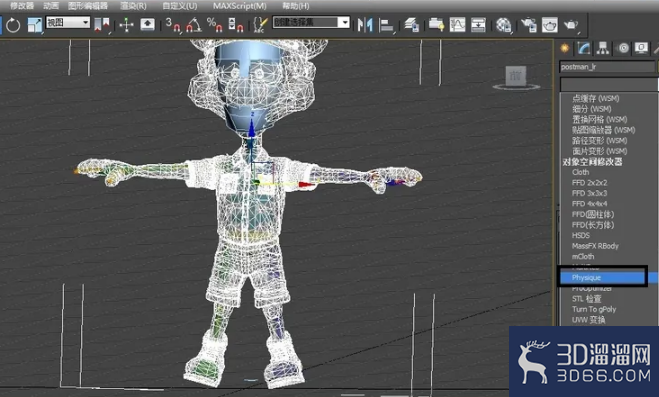Toggle keyboard shortcut override icon
Screen dimensions: 659x397
tap(147, 25)
